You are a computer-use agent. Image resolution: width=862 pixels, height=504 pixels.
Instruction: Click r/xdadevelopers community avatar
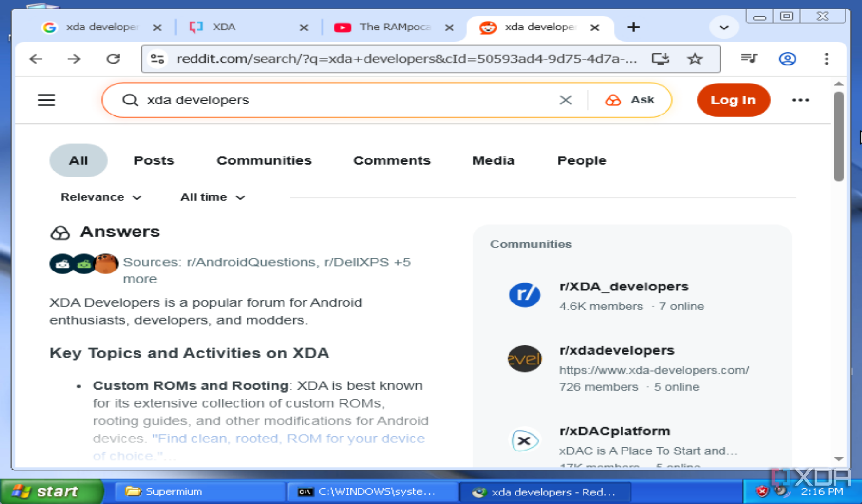click(x=524, y=359)
